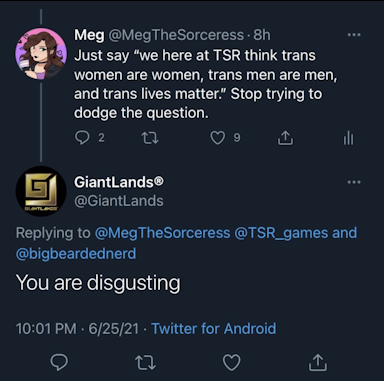Open @TSR_games mention link

click(282, 233)
